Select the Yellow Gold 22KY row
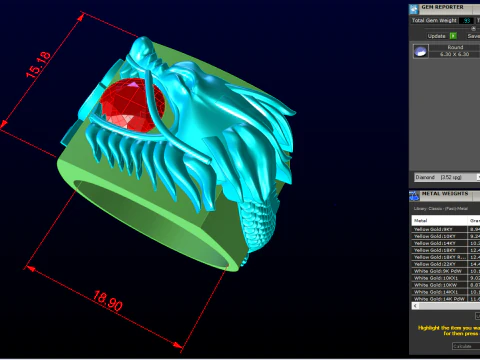480x360 pixels. [446, 264]
